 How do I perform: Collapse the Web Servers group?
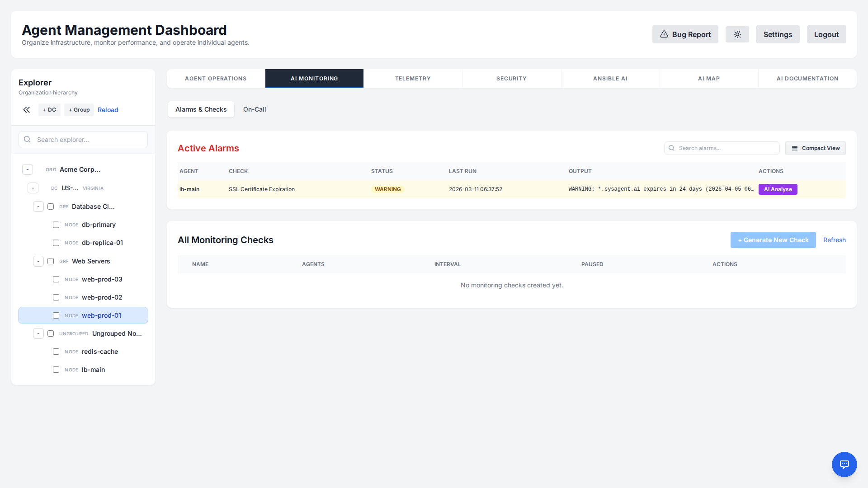38,261
